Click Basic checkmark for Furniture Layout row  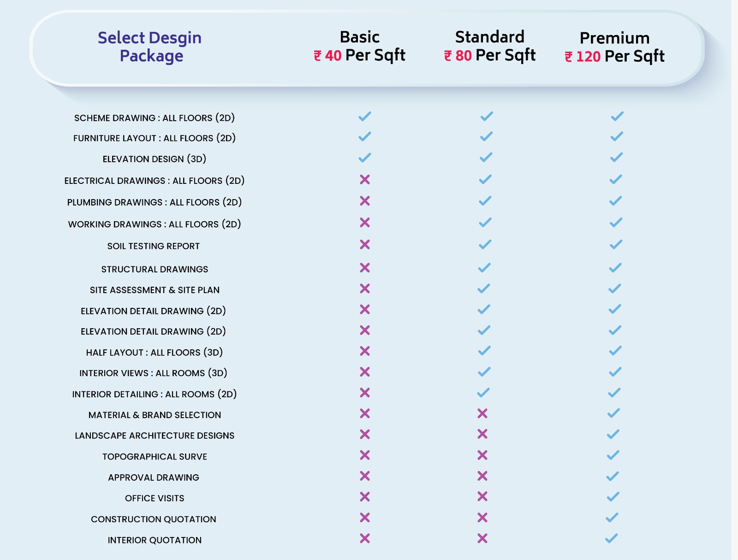tap(365, 136)
